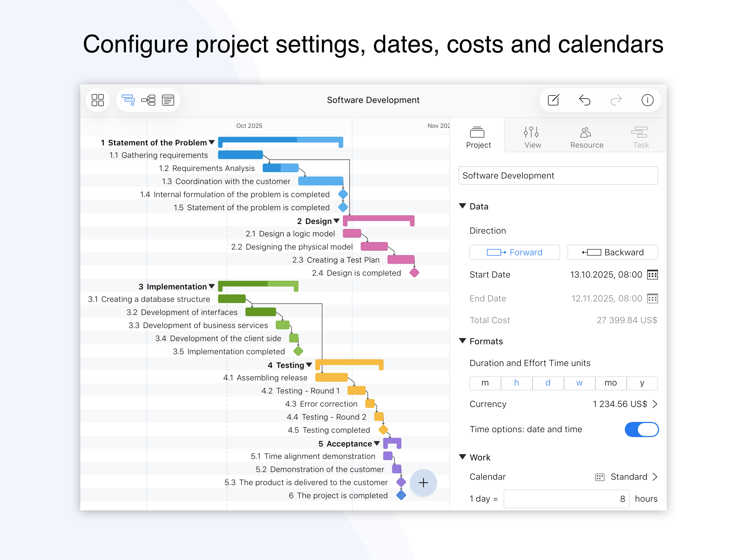The width and height of the screenshot is (747, 560).
Task: Toggle the weeks (w) time unit
Action: [x=579, y=383]
